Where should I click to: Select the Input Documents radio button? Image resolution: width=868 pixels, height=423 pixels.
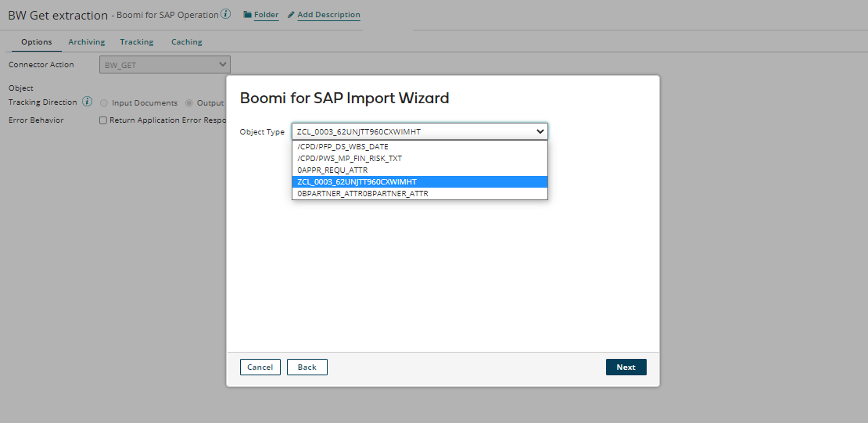click(104, 103)
